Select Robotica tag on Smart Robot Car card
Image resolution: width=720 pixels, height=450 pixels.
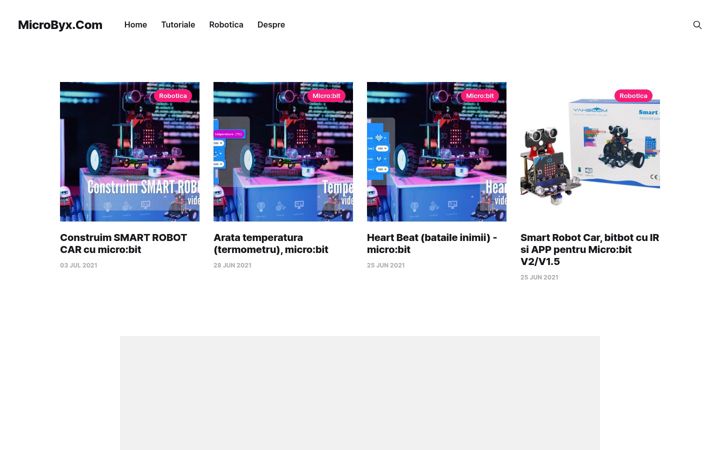[x=633, y=96]
